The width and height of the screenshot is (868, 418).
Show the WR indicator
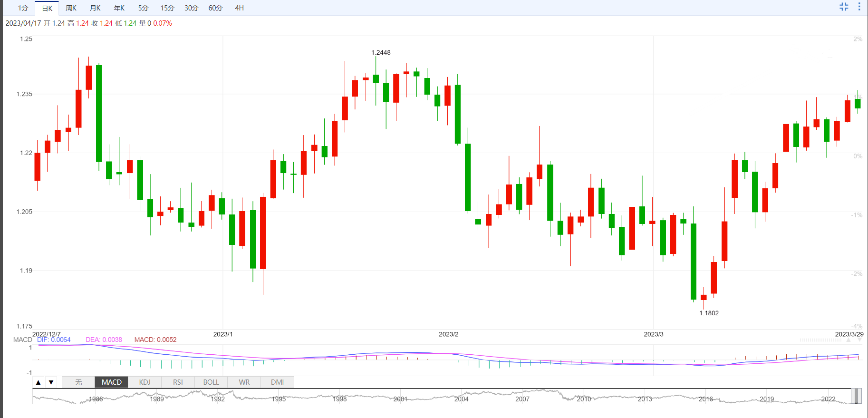click(244, 382)
